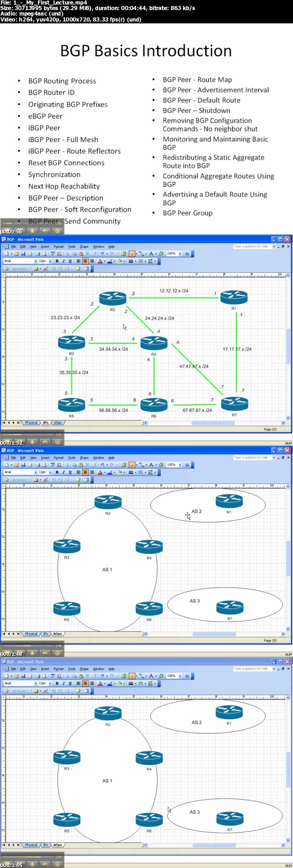This screenshot has width=293, height=868.
Task: Click 'BGP Peer Group' bullet on slide
Action: tap(188, 213)
